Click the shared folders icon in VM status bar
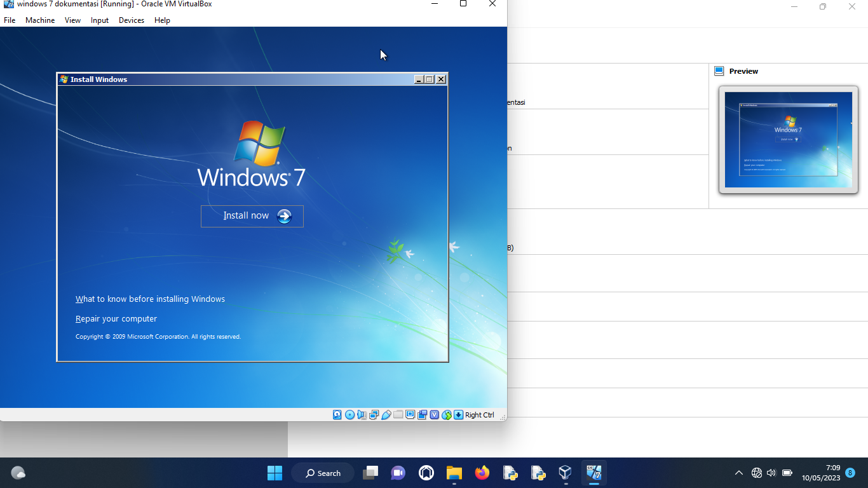 (x=398, y=415)
